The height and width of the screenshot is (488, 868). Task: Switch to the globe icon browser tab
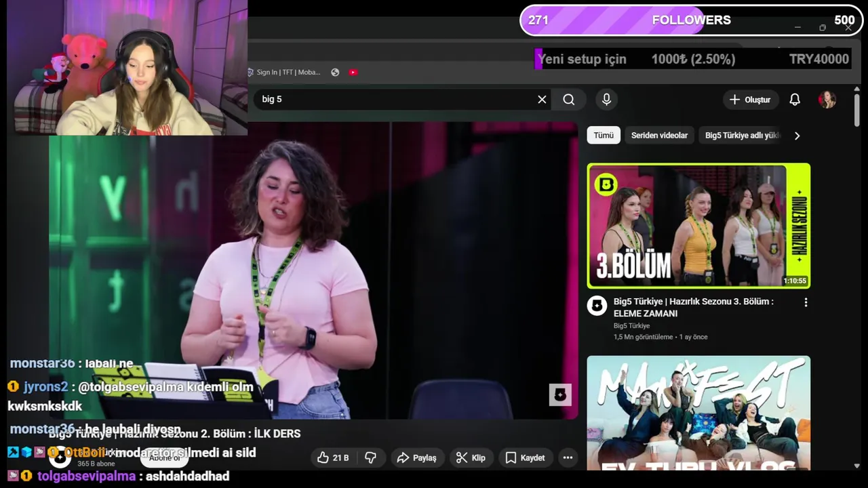[335, 72]
